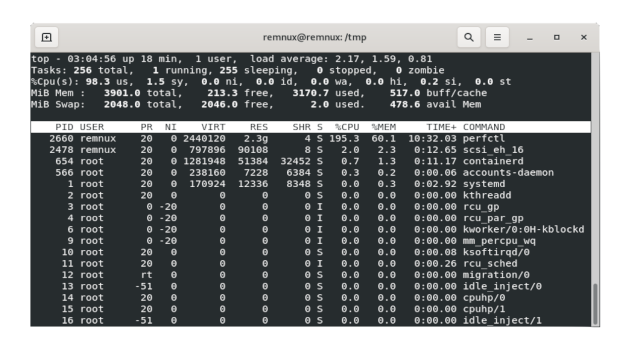This screenshot has width=640, height=360.
Task: Click PID 2660 in process list
Action: [61, 138]
